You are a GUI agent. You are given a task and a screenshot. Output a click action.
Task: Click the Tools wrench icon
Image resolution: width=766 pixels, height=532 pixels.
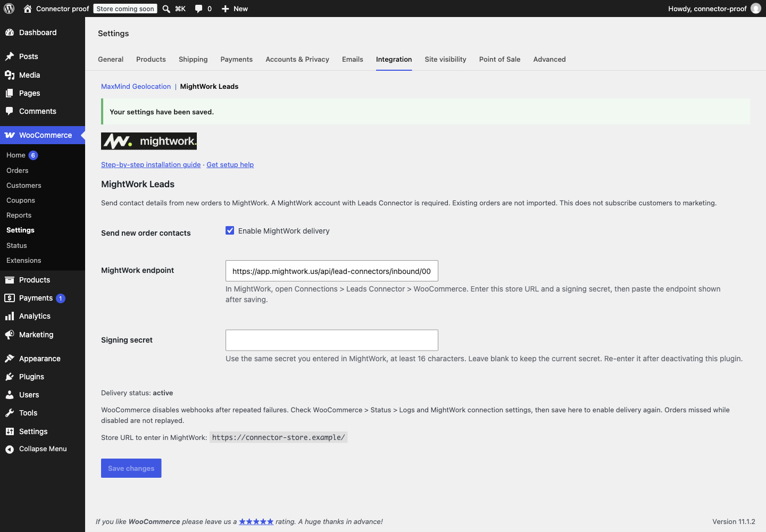10,413
